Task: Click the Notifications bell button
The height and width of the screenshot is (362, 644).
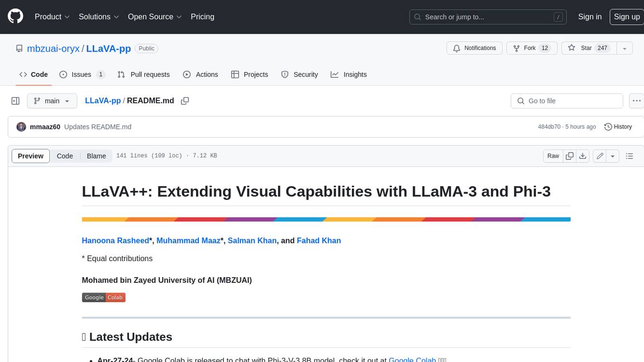Action: pyautogui.click(x=474, y=48)
